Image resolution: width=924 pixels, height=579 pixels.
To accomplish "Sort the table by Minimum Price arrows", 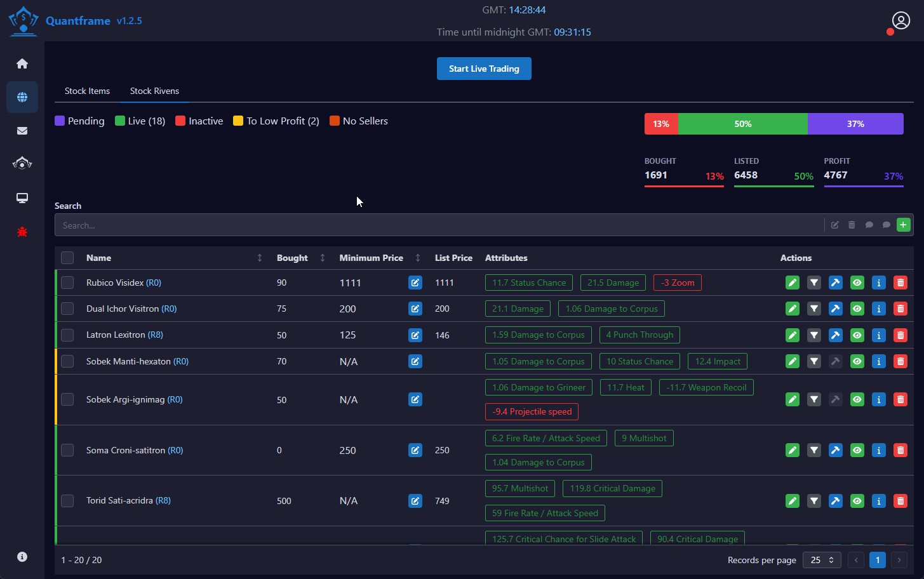I will pos(418,258).
